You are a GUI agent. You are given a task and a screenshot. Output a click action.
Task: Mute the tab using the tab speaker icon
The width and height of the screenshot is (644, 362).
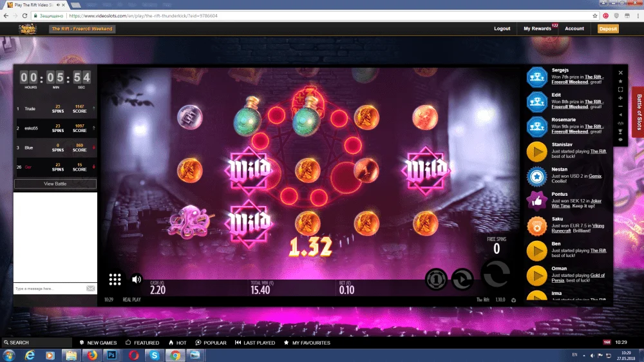[x=59, y=5]
